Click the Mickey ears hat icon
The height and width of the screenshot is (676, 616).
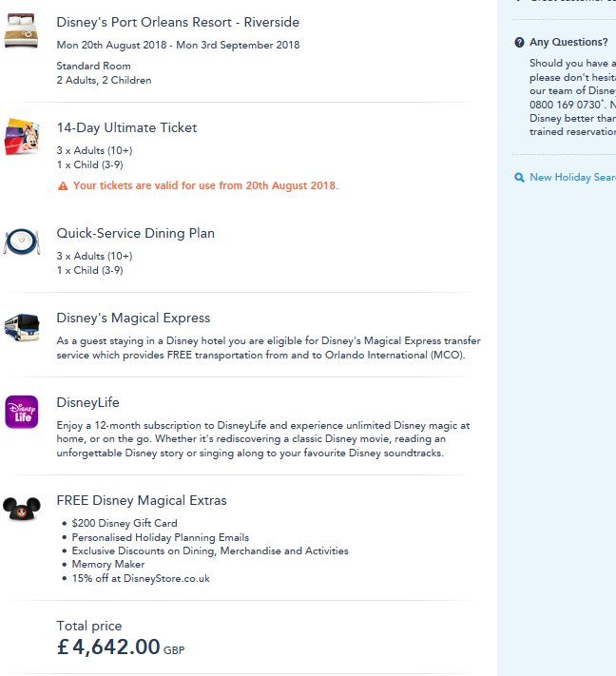point(22,510)
